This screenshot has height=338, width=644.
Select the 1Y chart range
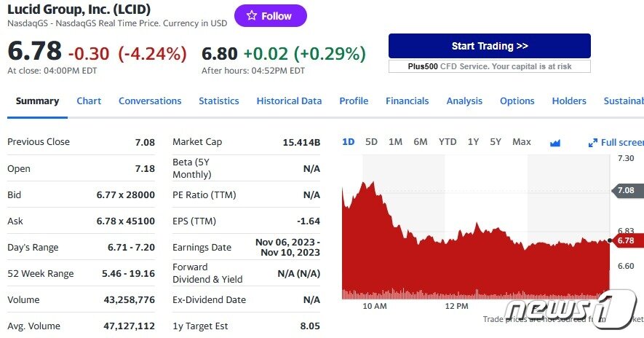473,142
